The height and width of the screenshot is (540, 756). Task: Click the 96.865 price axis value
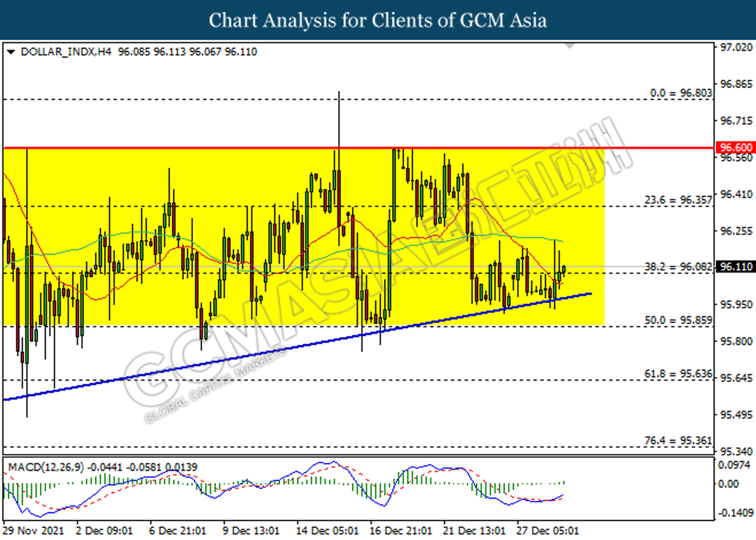736,84
